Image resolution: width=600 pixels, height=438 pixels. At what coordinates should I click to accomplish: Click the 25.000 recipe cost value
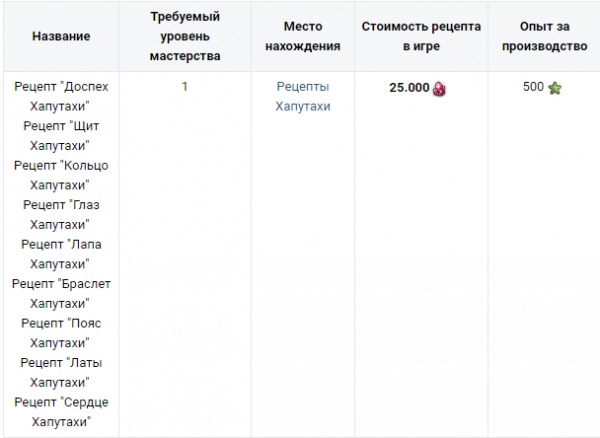coord(409,88)
